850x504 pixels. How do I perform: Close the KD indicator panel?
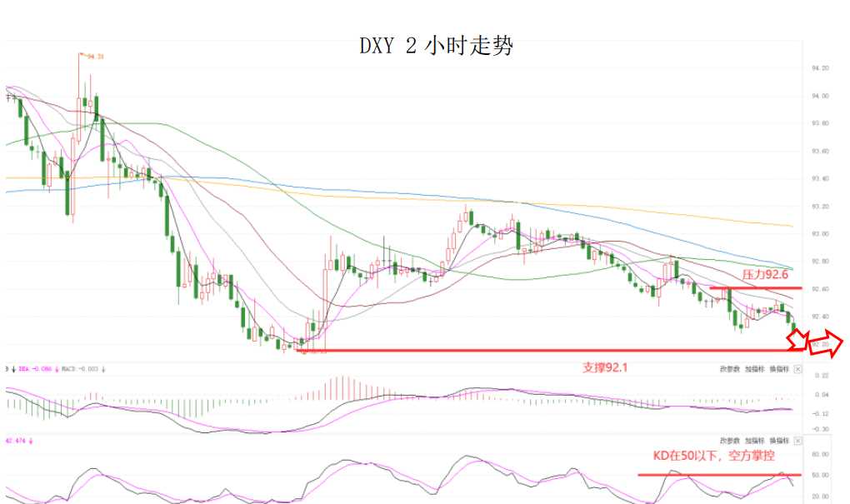coord(798,442)
